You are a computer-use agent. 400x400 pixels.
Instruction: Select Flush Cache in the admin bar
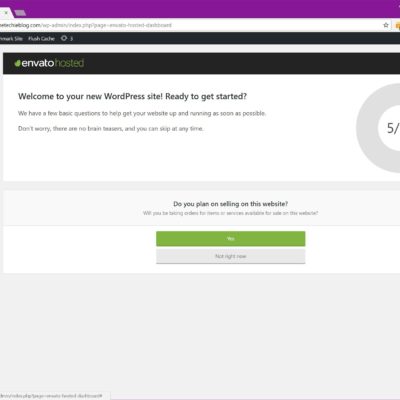coord(41,39)
